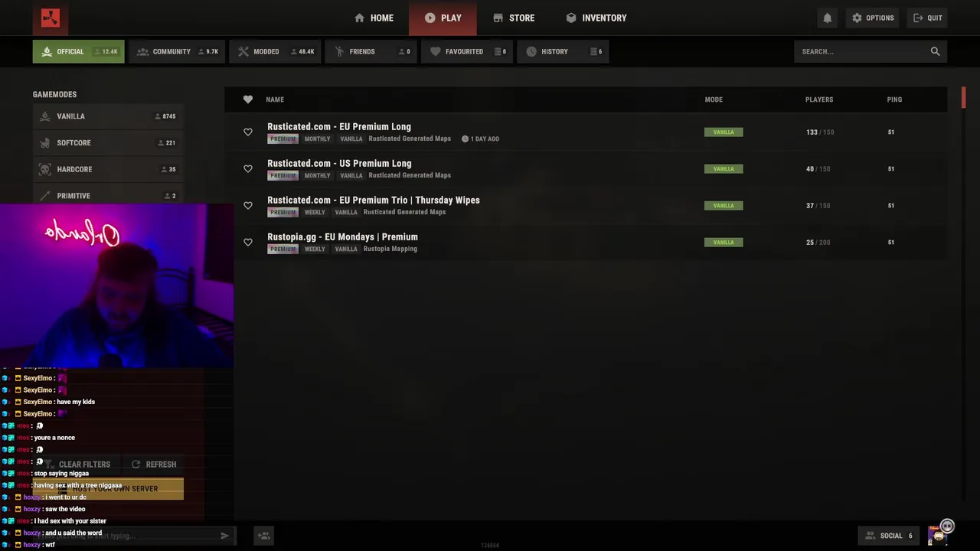Image resolution: width=980 pixels, height=551 pixels.
Task: Click the Modded wrench icon
Action: tap(243, 51)
